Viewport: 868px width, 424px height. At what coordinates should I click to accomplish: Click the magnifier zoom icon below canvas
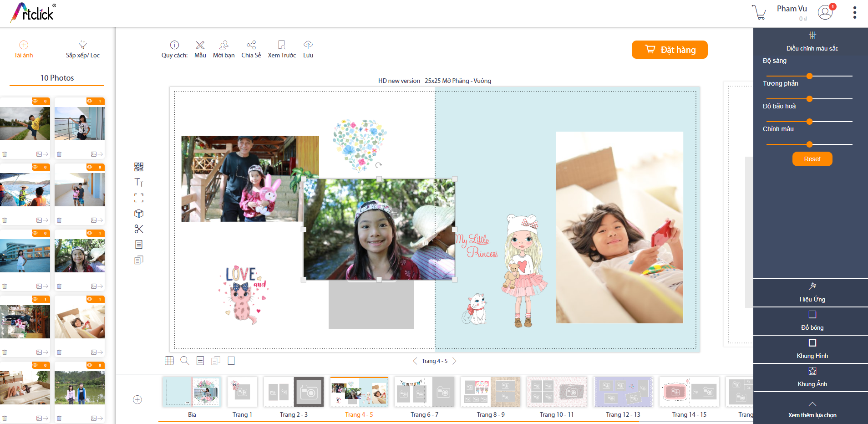point(185,360)
